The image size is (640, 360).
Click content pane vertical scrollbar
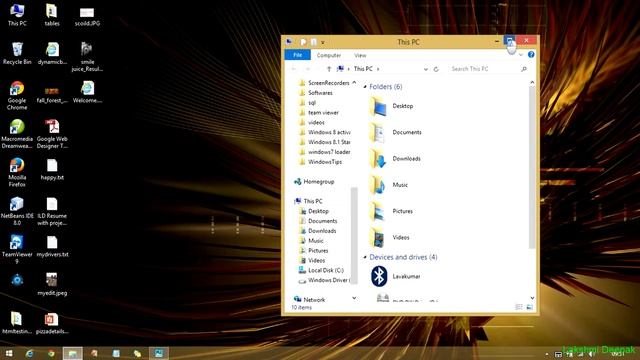point(532,167)
